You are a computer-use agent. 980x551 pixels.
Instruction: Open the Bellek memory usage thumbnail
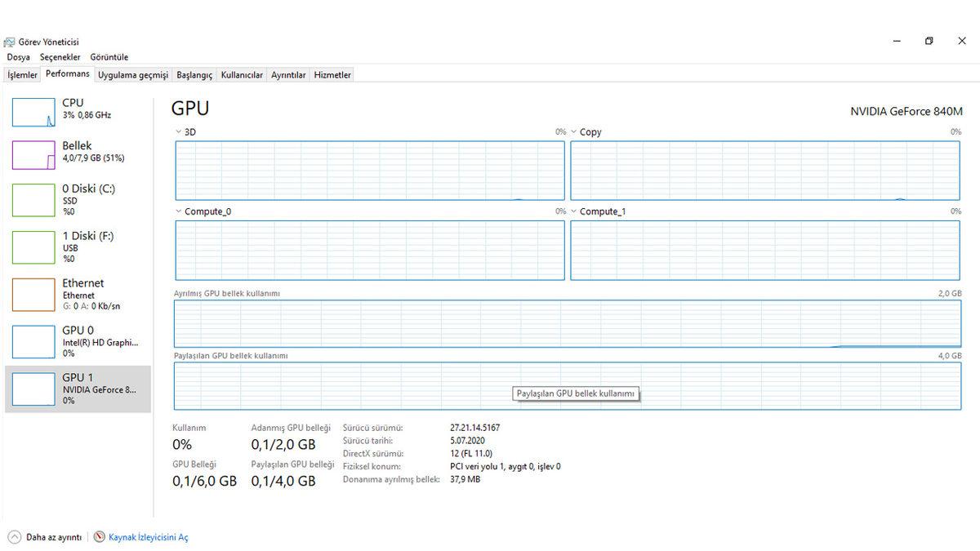point(33,155)
